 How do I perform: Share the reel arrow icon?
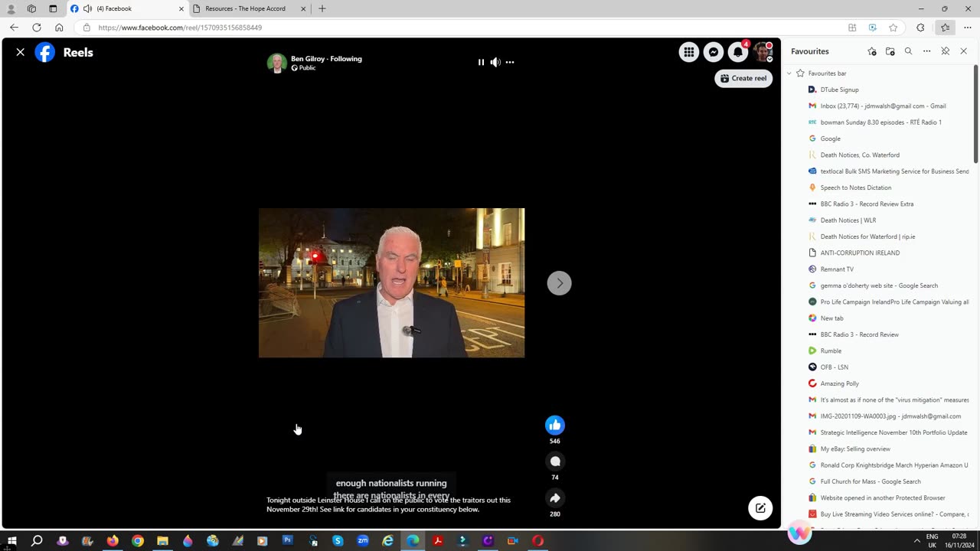click(x=555, y=498)
